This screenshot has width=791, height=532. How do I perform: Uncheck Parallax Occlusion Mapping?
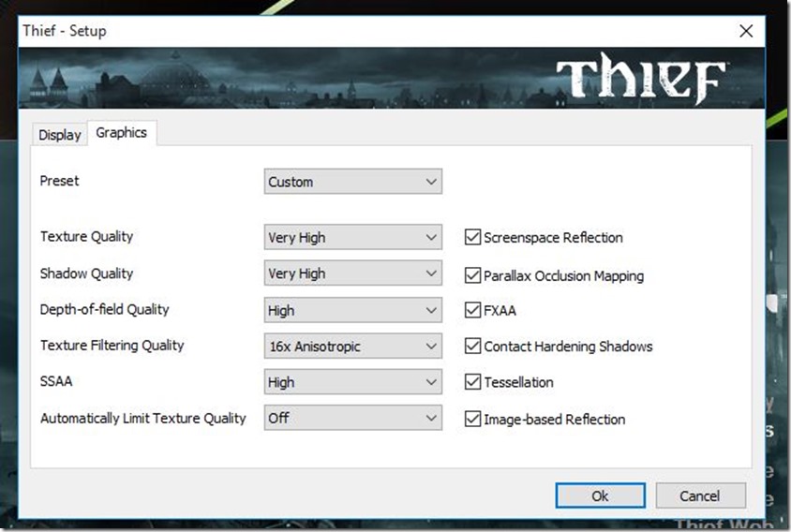[472, 275]
